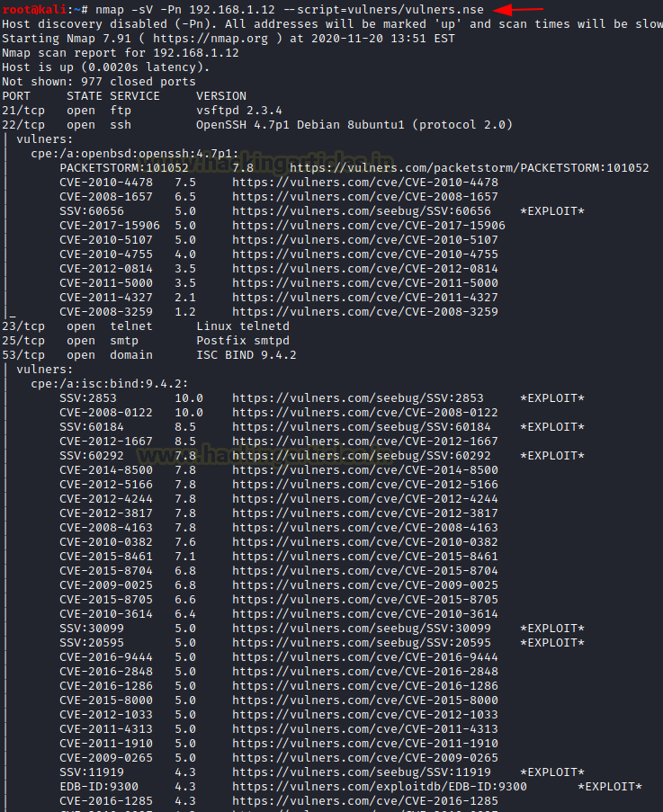663x812 pixels.
Task: Click the SSV:20595 seebug link
Action: (x=362, y=643)
